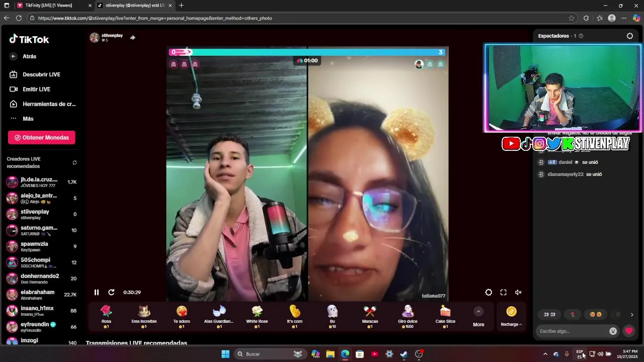The height and width of the screenshot is (362, 644).
Task: Send the Te adoro gift
Action: coord(182,317)
